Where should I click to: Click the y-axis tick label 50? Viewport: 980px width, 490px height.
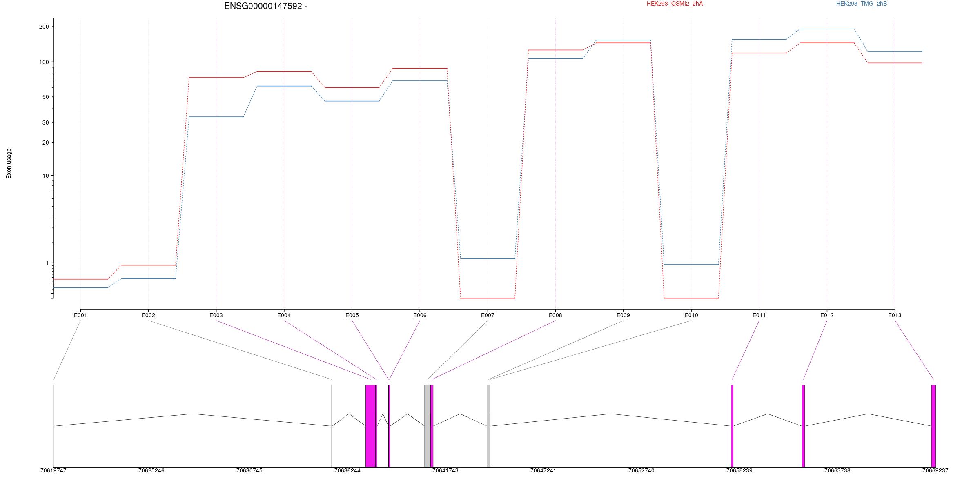45,97
